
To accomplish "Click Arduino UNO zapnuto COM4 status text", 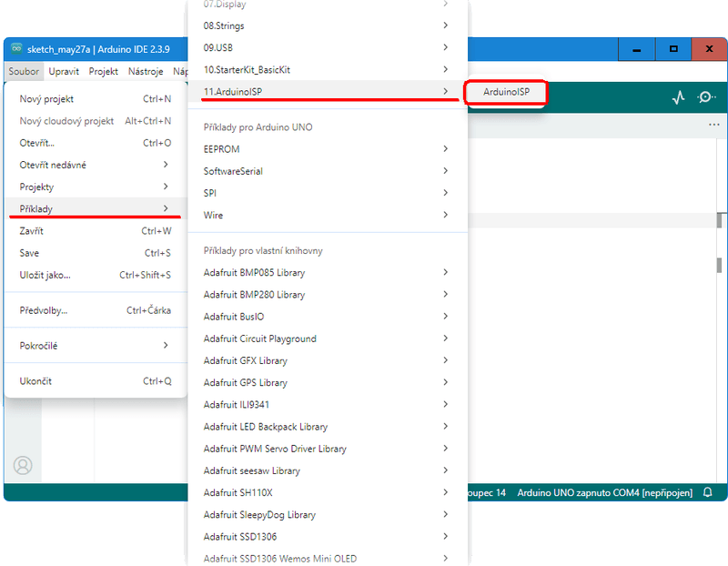I will point(604,492).
